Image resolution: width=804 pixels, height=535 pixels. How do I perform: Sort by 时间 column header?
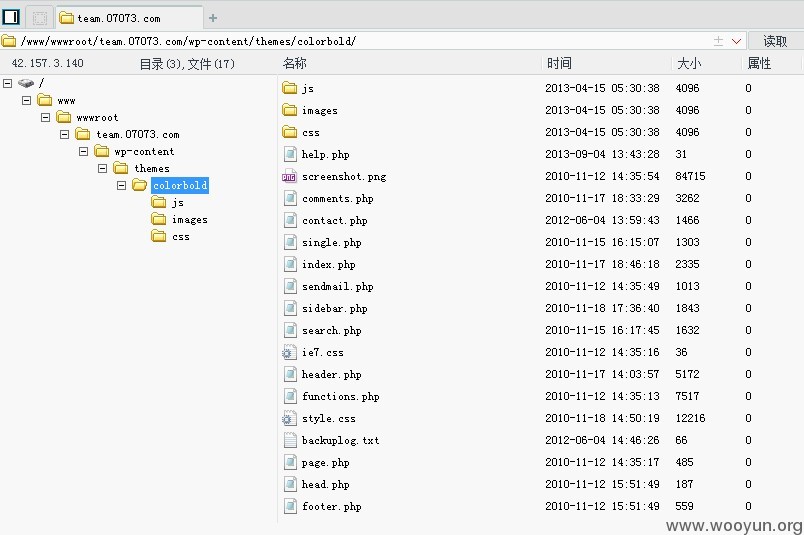pyautogui.click(x=559, y=63)
